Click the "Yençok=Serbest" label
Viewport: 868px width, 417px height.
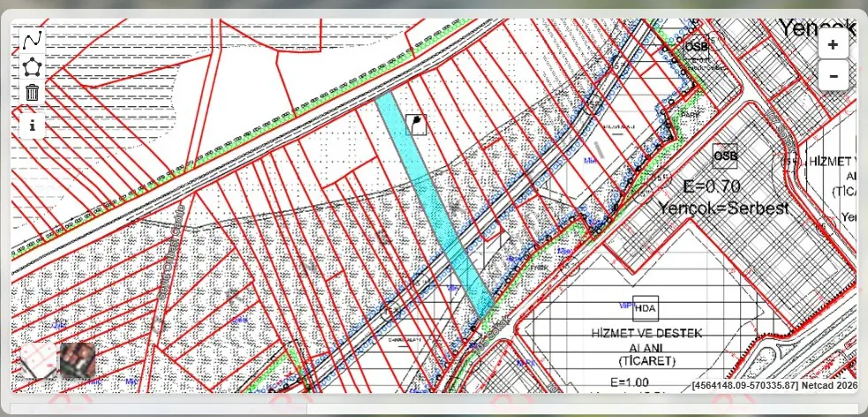tap(723, 208)
